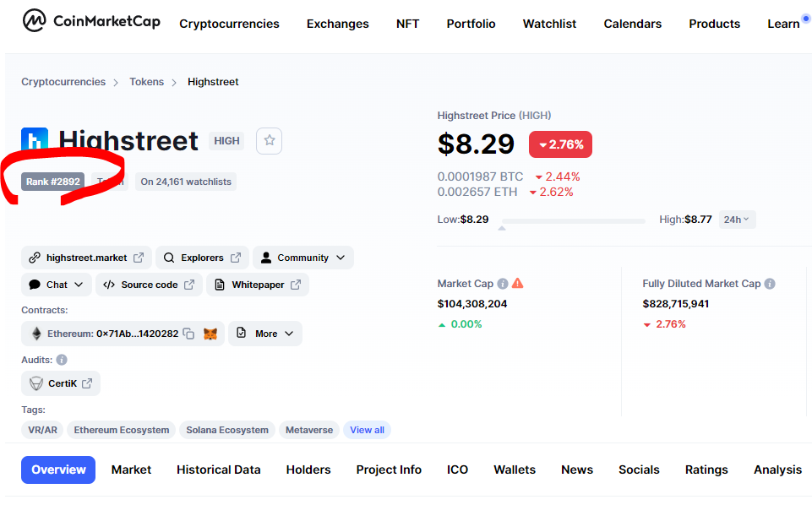Open the Calendars nav menu
This screenshot has width=812, height=505.
(x=633, y=24)
